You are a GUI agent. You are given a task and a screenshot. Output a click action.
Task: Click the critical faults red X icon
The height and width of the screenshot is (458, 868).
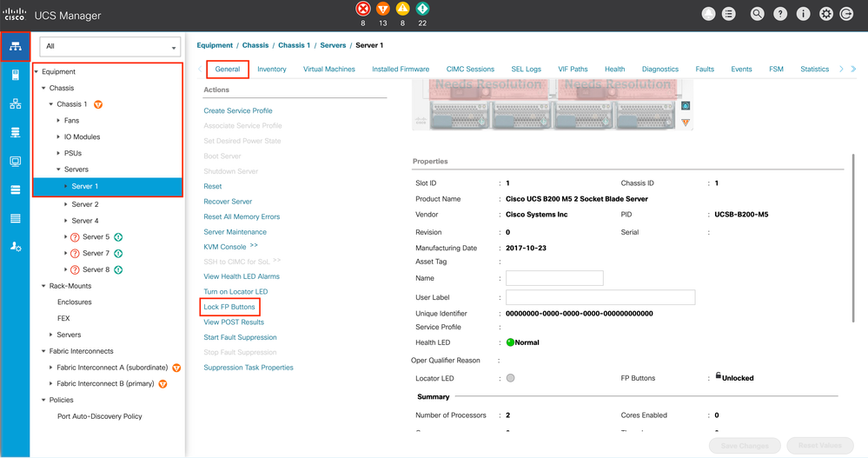coord(363,9)
